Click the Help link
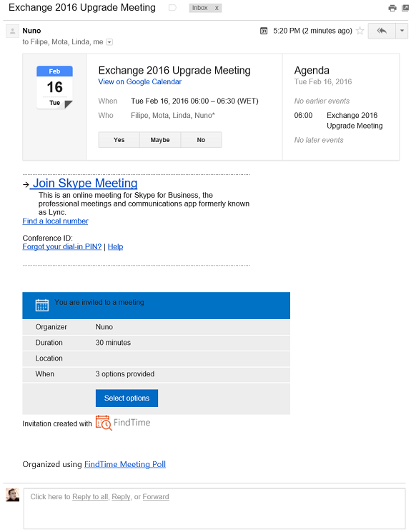411x532 pixels. pyautogui.click(x=116, y=246)
